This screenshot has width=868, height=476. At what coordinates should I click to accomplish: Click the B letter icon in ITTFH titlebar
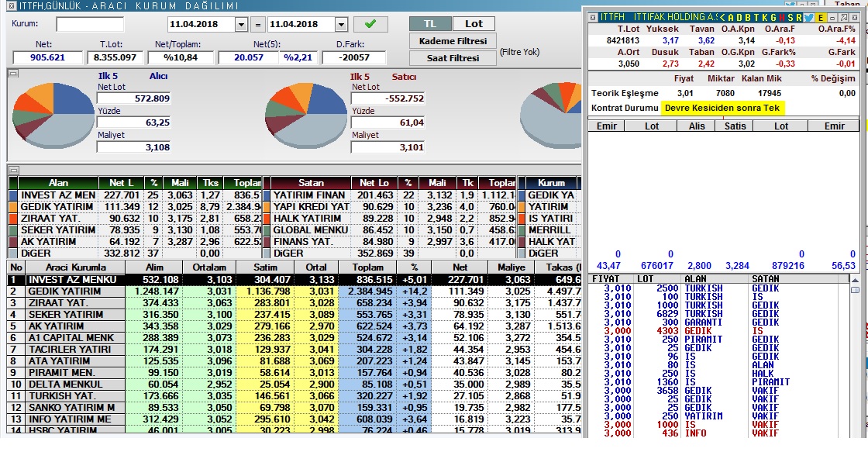click(x=748, y=18)
